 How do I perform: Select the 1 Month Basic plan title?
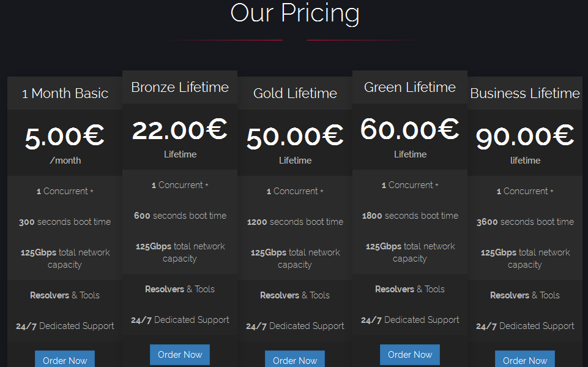[x=65, y=93]
